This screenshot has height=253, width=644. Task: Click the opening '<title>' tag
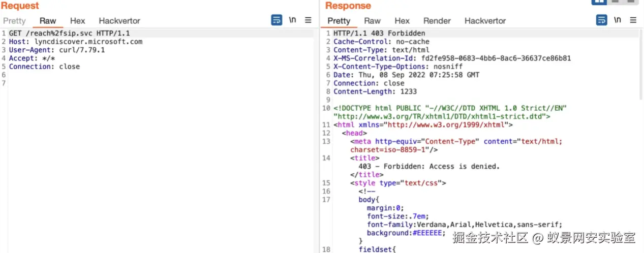pyautogui.click(x=364, y=158)
